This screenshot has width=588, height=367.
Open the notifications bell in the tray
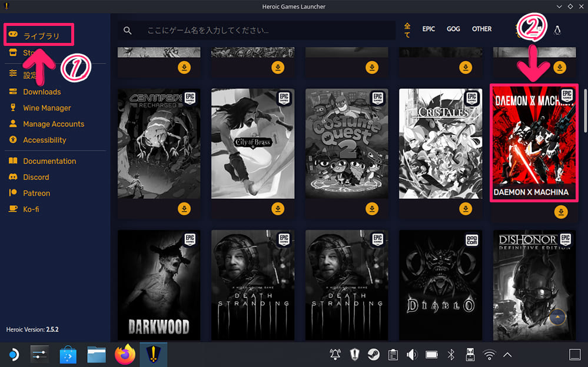pos(335,355)
